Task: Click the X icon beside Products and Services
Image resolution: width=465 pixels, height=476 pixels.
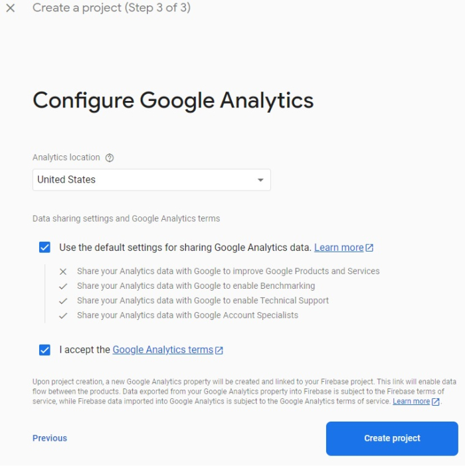Action: (x=63, y=272)
